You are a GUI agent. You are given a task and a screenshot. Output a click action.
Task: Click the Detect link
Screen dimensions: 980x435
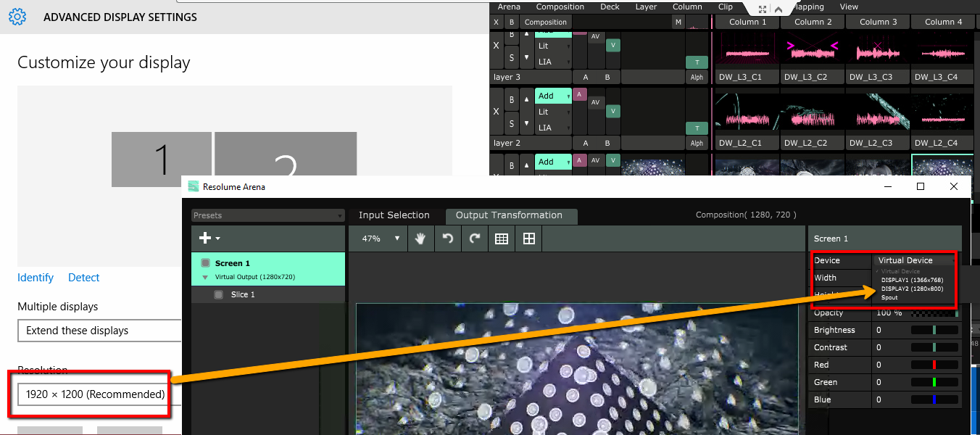84,278
